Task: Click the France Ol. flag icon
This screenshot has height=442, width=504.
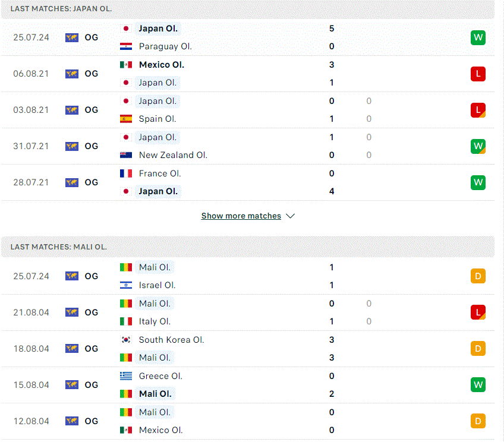Action: 125,173
